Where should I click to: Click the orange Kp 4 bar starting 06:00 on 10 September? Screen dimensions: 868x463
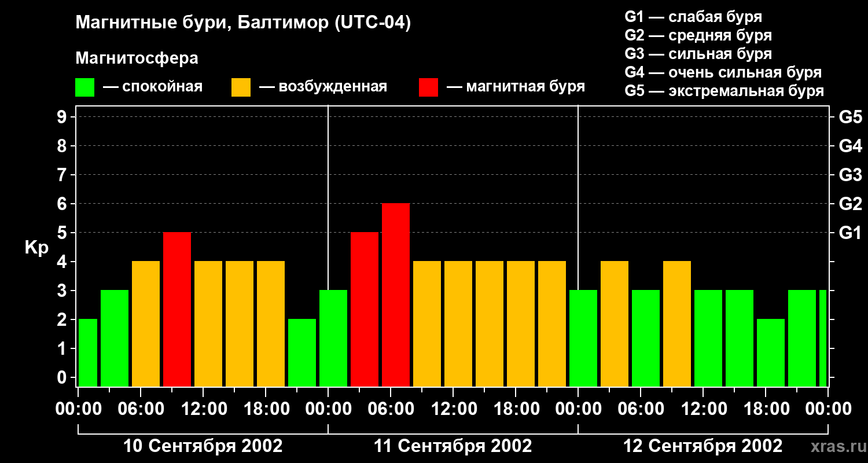coord(146,324)
